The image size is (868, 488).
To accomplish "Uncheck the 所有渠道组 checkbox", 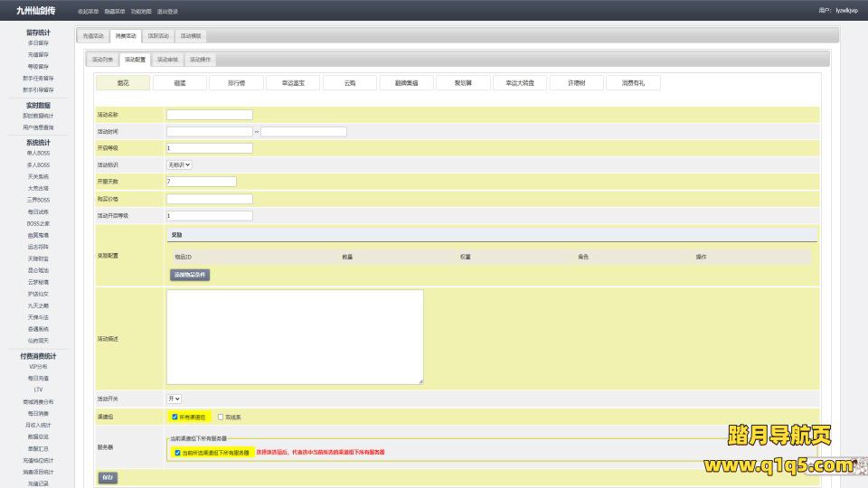I will click(175, 417).
